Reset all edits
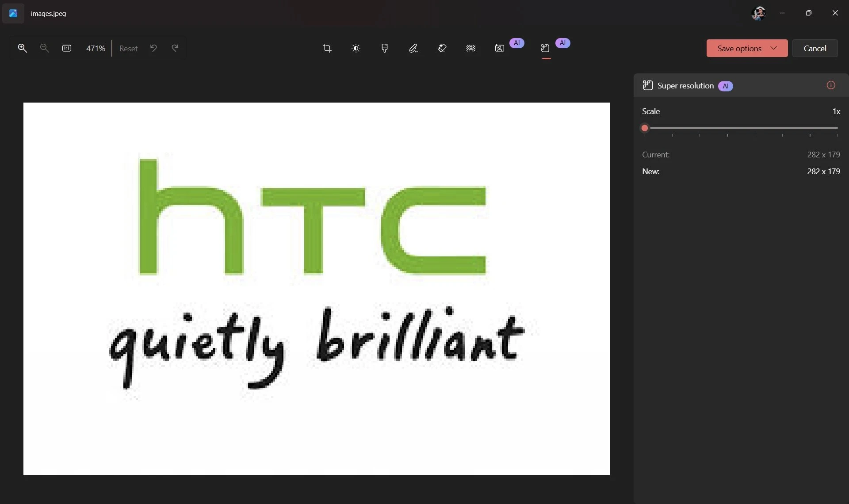Viewport: 849px width, 504px height. coord(128,48)
